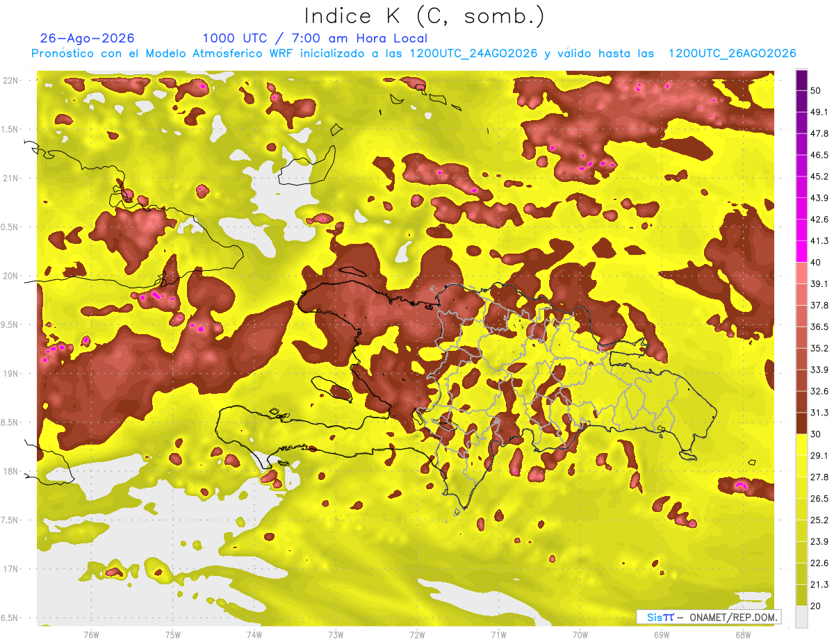Click the latitude label "18N"
The width and height of the screenshot is (834, 644).
point(10,472)
